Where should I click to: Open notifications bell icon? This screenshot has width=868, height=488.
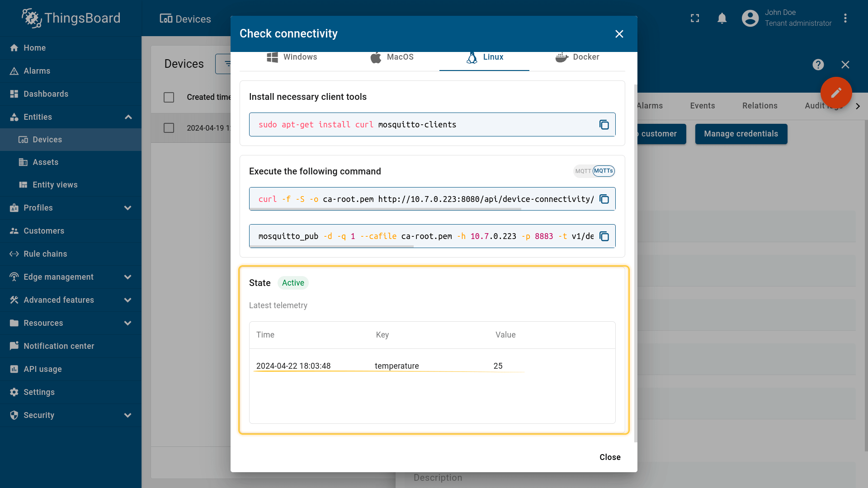pos(722,18)
